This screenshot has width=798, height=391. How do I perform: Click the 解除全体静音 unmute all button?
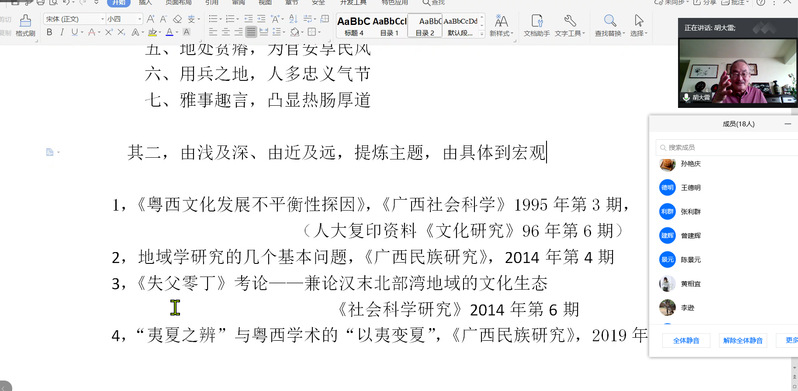(x=743, y=341)
